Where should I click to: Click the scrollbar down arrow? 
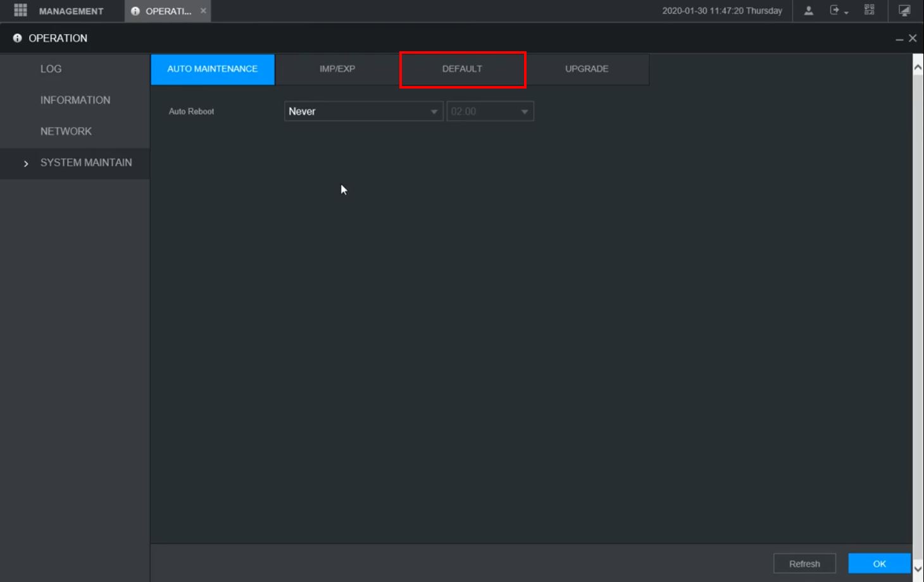[918, 569]
